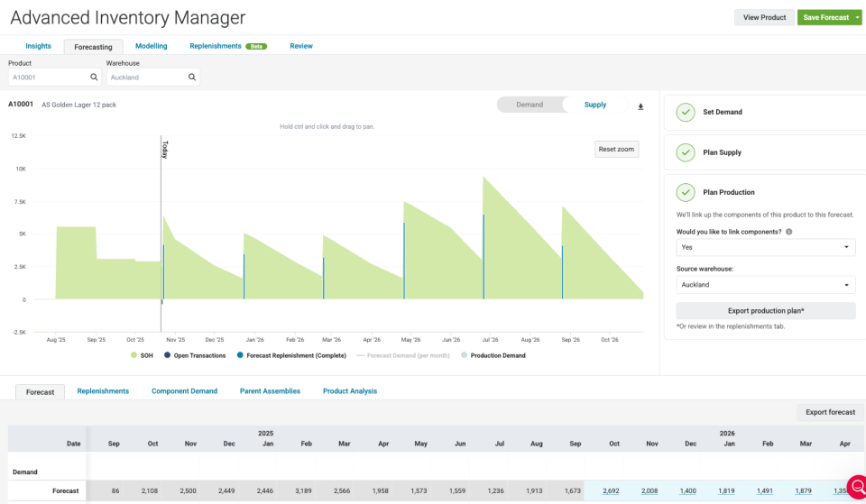This screenshot has height=504, width=866.
Task: Toggle SOH series in chart legend
Action: pos(141,355)
